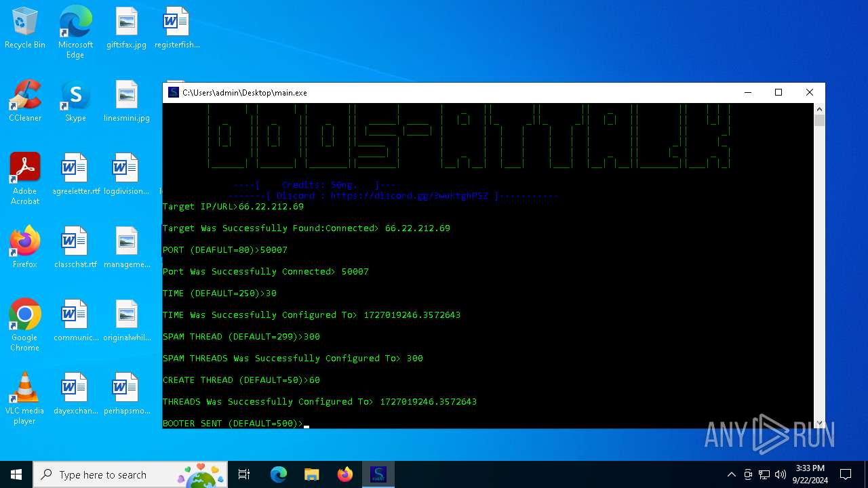The image size is (868, 488).
Task: Open the notification center
Action: [846, 474]
